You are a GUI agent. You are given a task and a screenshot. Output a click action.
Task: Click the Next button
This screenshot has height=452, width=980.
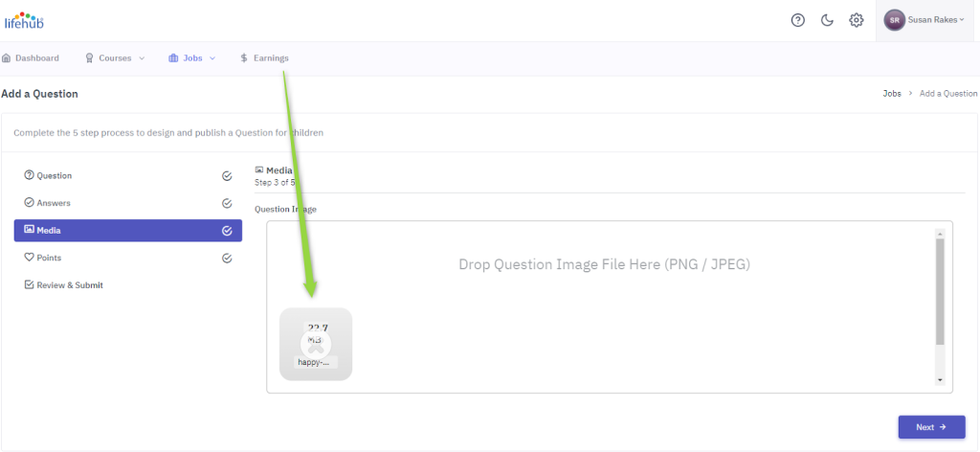point(931,427)
